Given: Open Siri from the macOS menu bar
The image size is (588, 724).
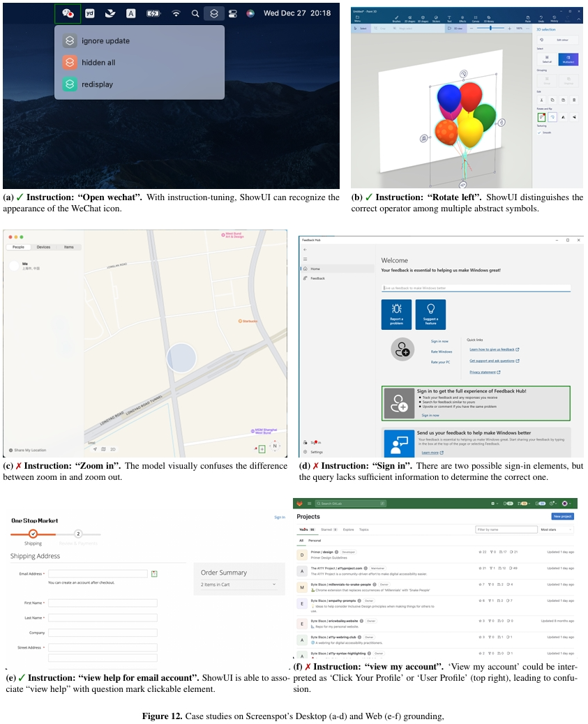Looking at the screenshot, I should (x=250, y=13).
